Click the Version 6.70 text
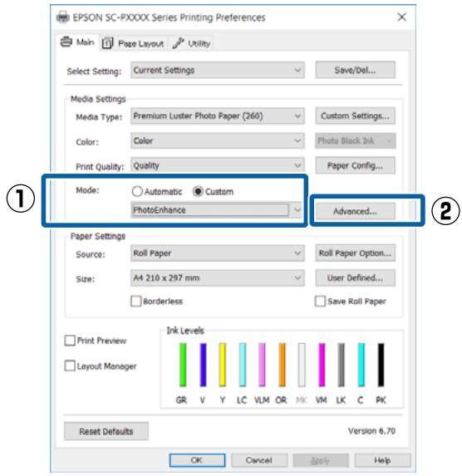Image resolution: width=462 pixels, height=476 pixels. (371, 431)
